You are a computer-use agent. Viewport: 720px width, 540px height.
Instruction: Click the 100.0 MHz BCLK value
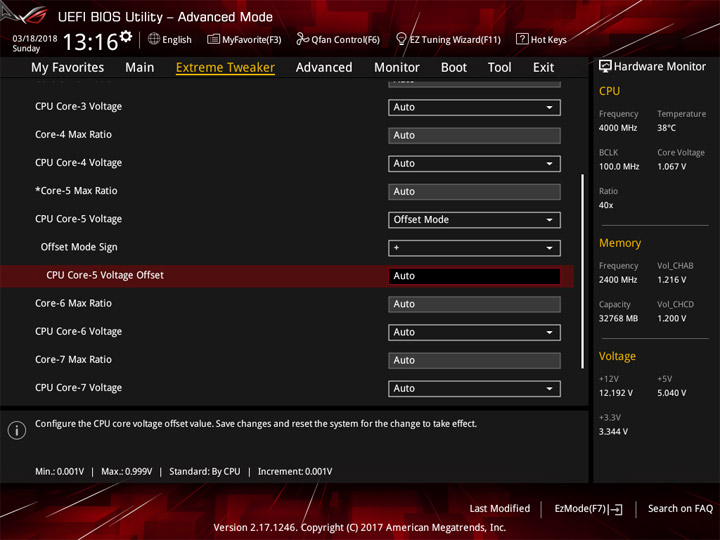click(619, 167)
